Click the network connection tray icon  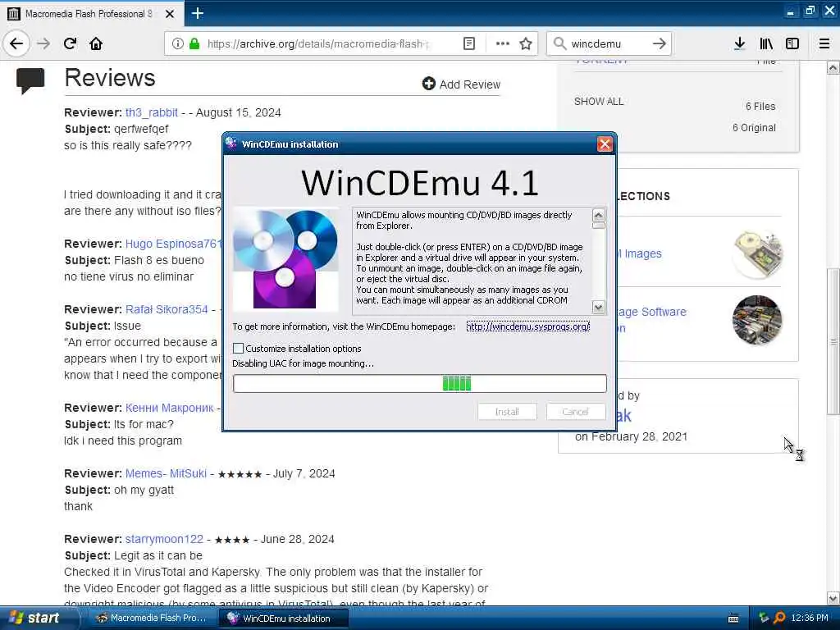tap(764, 618)
